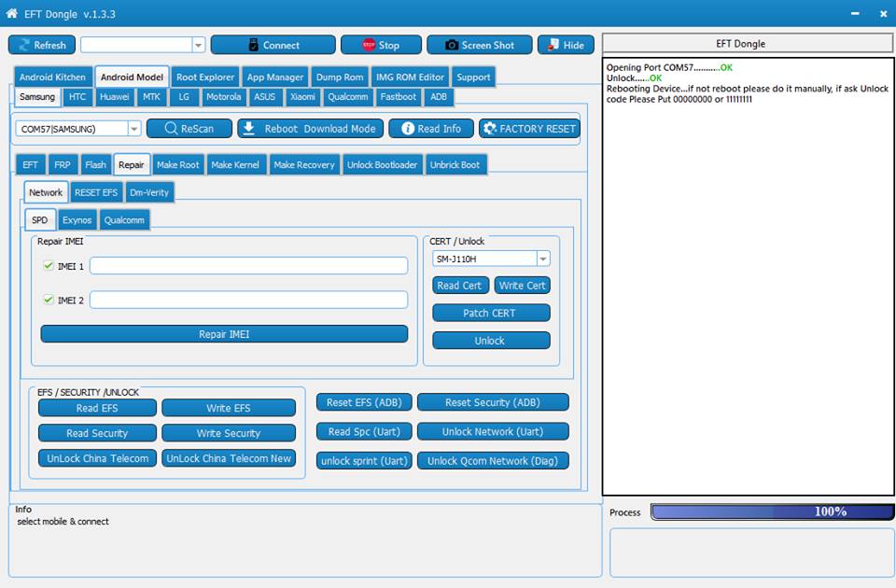Click the download arrow icon on Reboot Download Mode
Image resolution: width=896 pixels, height=588 pixels.
pos(248,129)
